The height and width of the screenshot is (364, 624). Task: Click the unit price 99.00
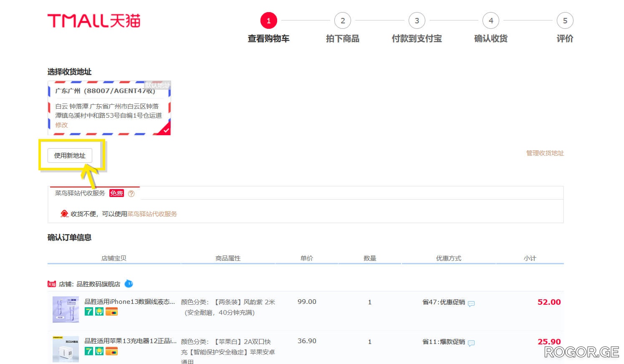pos(307,302)
